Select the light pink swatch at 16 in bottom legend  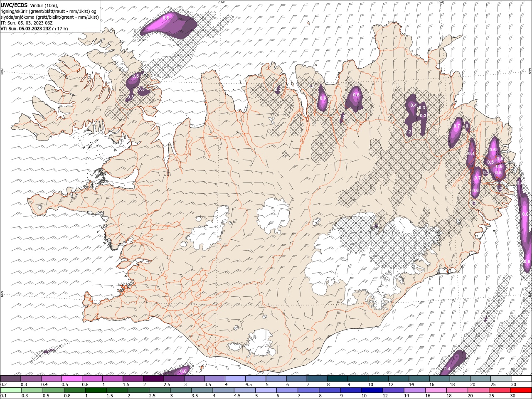click(x=436, y=390)
